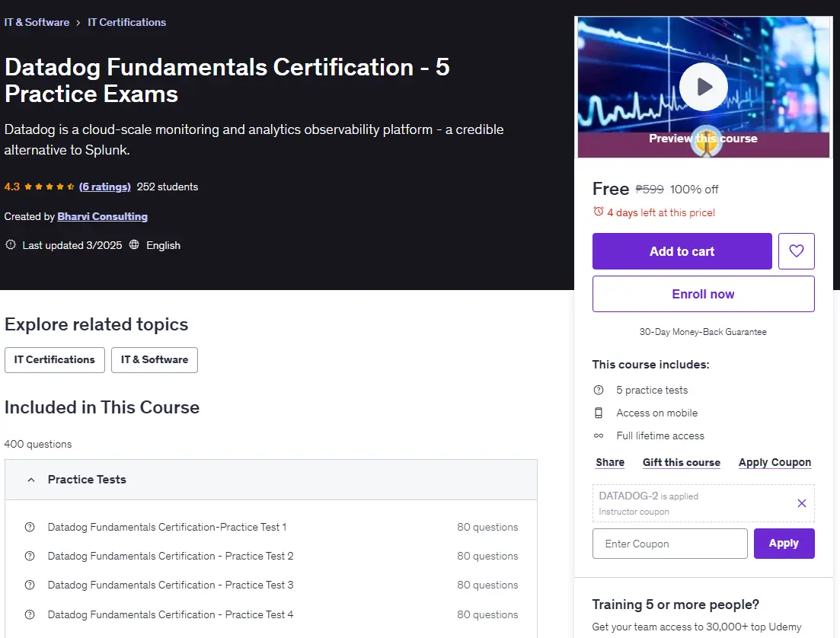Click the 100% off discount text
The image size is (840, 638).
point(694,189)
